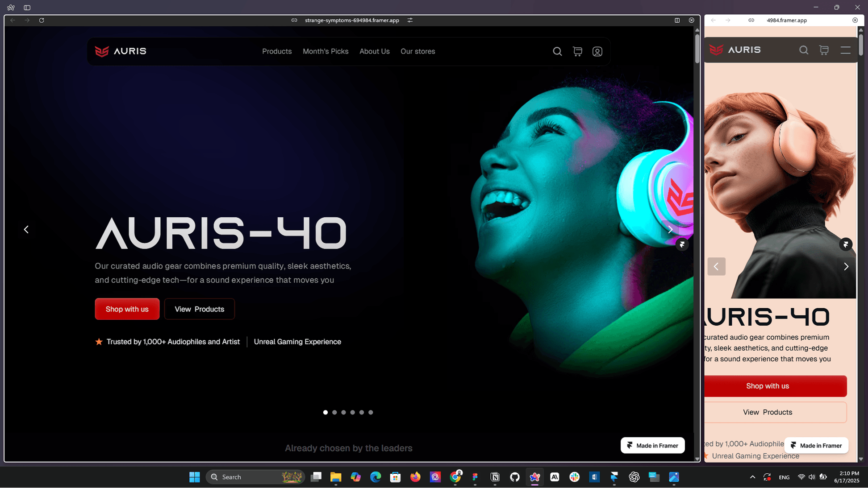Click the red Shop with us button in the main hero
The width and height of the screenshot is (868, 488).
127,309
